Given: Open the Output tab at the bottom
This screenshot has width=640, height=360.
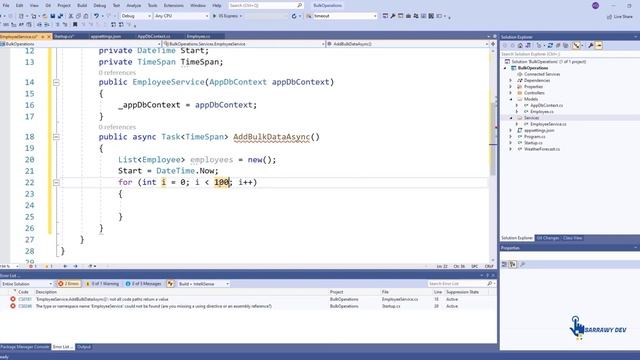Looking at the screenshot, I should point(84,347).
